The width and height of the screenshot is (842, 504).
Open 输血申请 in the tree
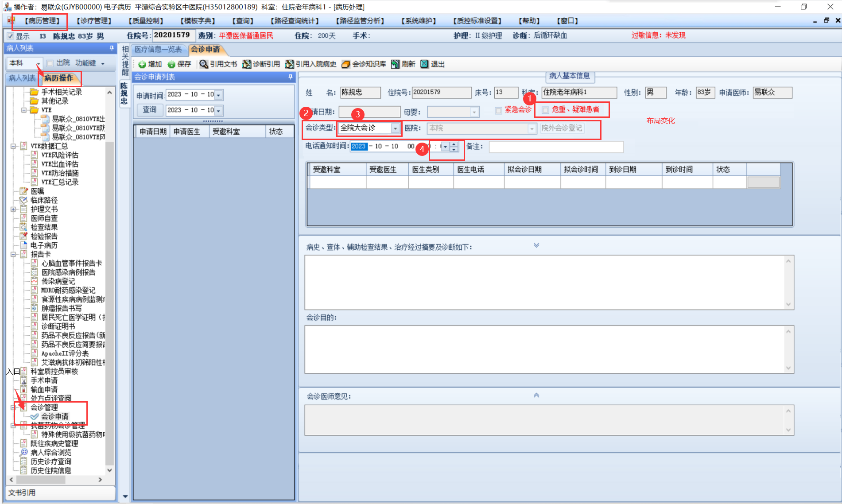44,389
